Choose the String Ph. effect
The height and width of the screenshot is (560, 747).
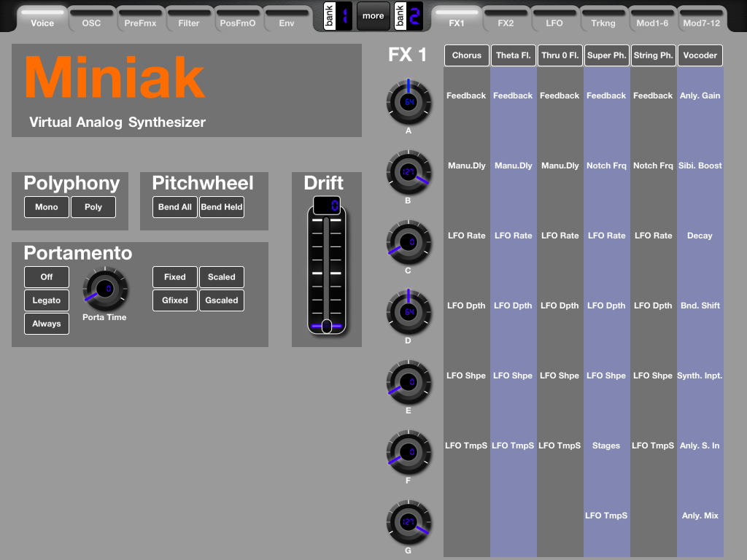[x=654, y=55]
